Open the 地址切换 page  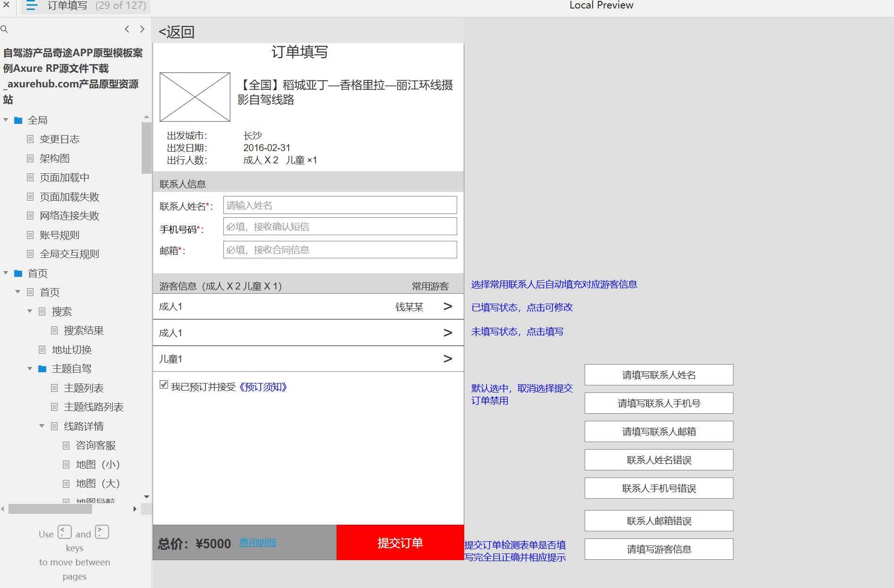72,349
